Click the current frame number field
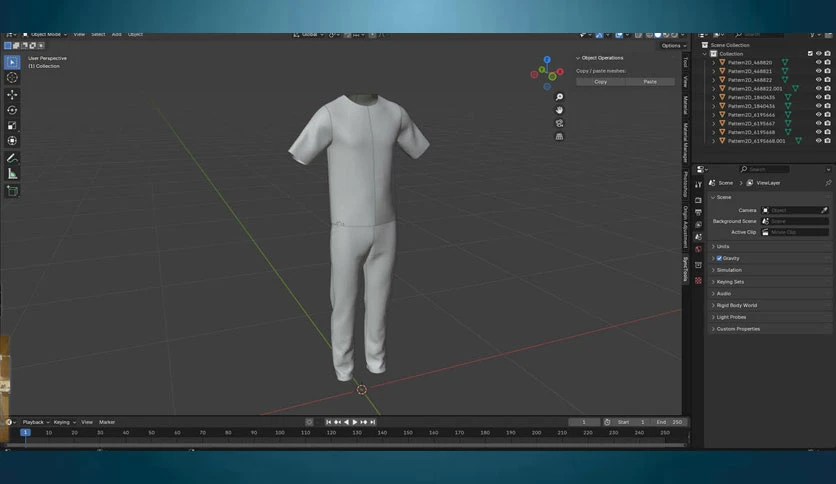Viewport: 836px width, 484px height. point(584,422)
